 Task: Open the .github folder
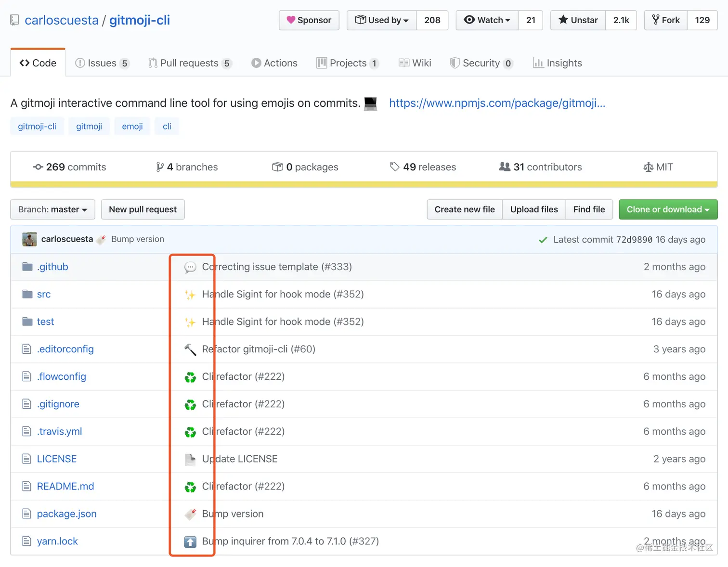click(52, 267)
